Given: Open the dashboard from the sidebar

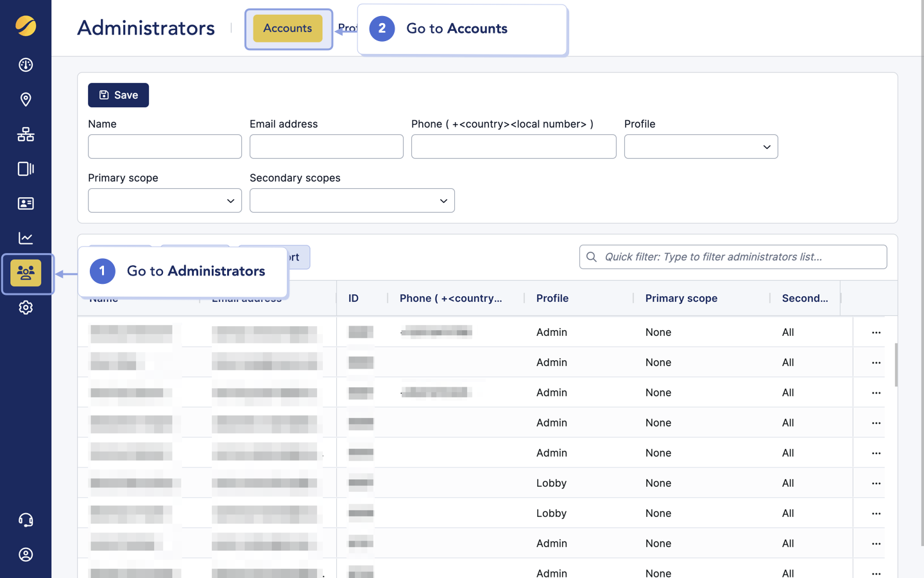Looking at the screenshot, I should pyautogui.click(x=26, y=65).
